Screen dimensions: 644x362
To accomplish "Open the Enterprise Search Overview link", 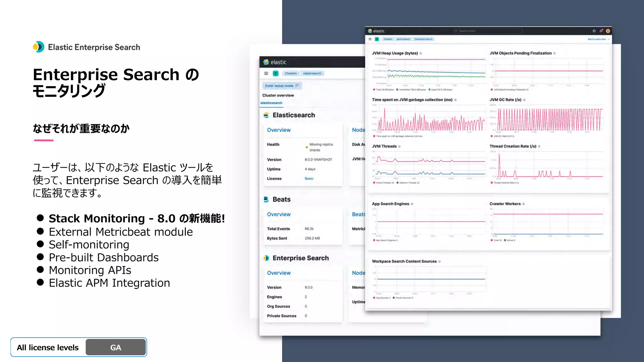I will [279, 273].
